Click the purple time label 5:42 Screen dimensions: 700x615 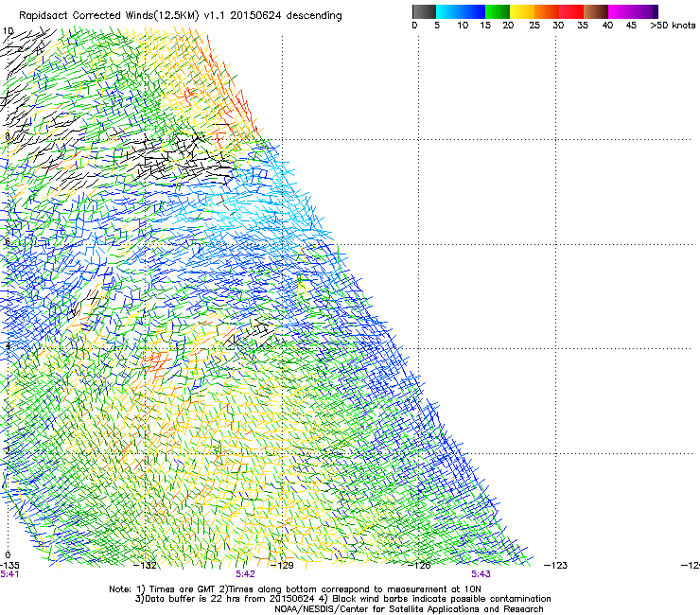[246, 574]
